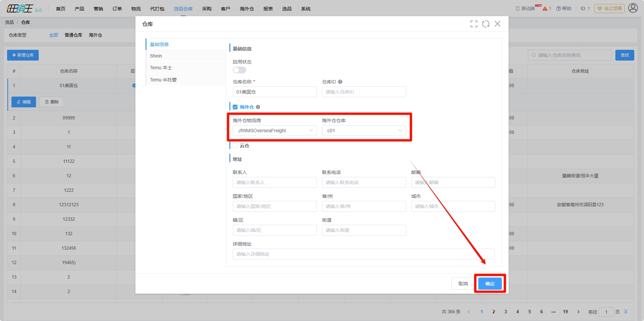The width and height of the screenshot is (644, 321).
Task: Switch to the Shein tab in sidebar
Action: 156,56
